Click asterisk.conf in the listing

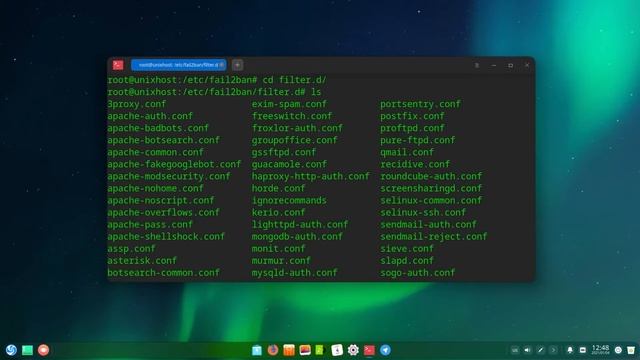point(142,260)
